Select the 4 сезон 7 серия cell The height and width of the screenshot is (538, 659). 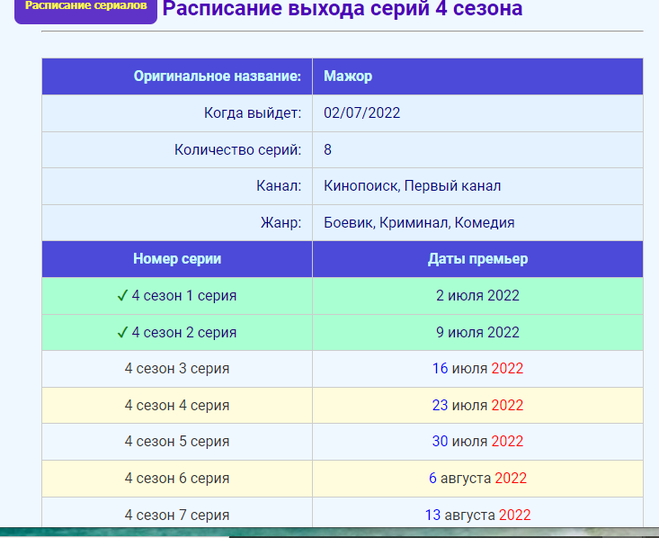pos(177,513)
